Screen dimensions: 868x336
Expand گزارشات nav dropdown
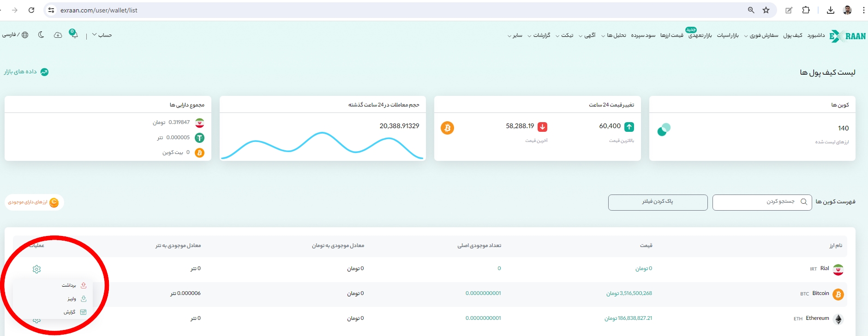coord(539,35)
